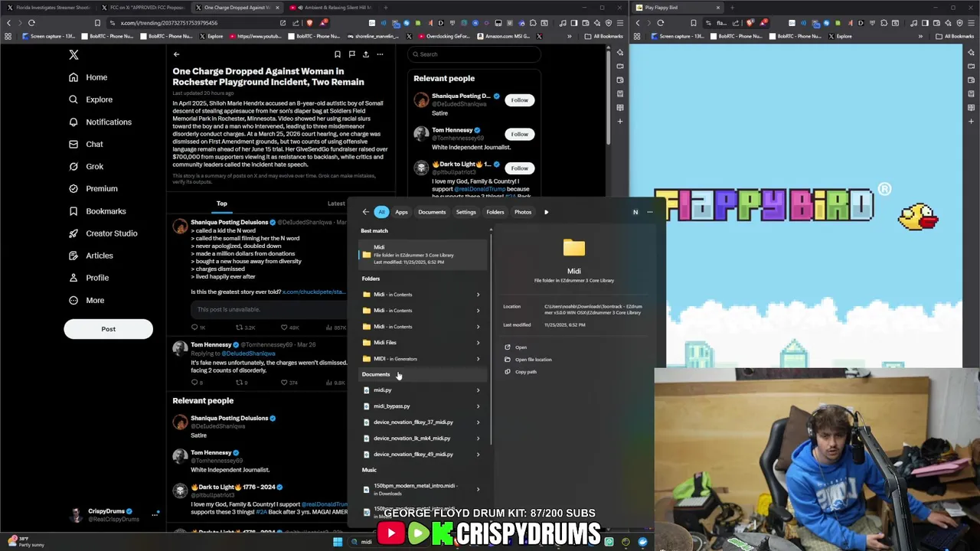This screenshot has width=980, height=551.
Task: Click the Windows Start button on the taskbar
Action: click(x=338, y=542)
